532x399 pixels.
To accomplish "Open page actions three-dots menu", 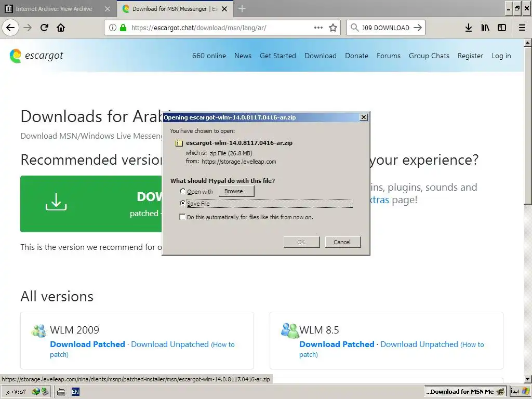I will point(318,28).
